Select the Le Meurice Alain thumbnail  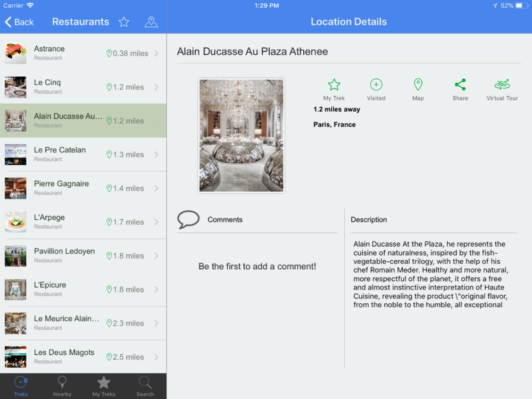[x=15, y=323]
